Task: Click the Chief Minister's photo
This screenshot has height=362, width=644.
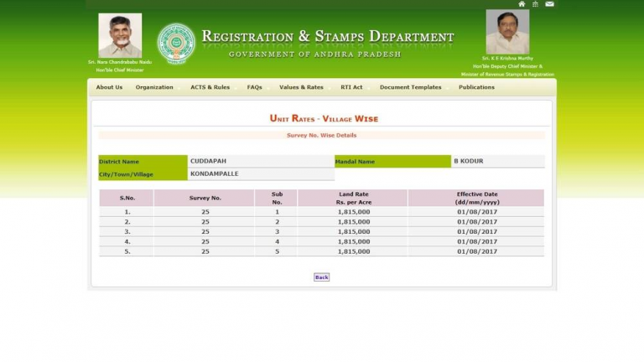Action: click(120, 35)
